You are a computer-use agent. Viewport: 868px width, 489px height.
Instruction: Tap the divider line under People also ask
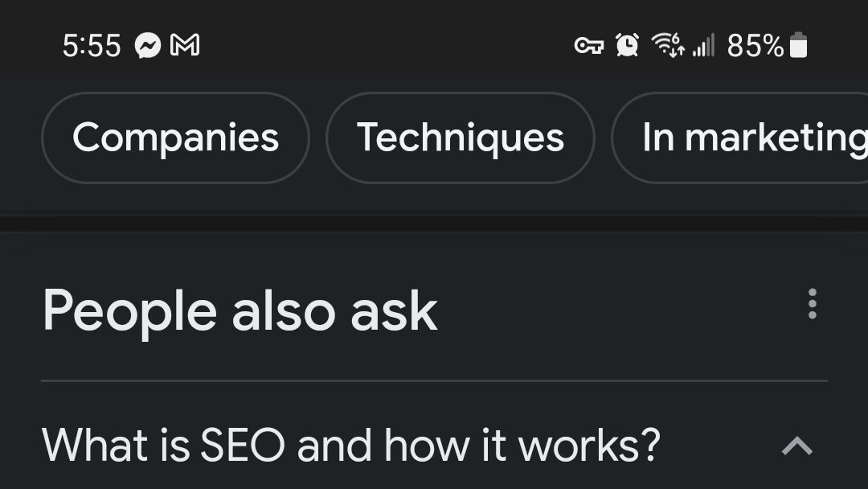(435, 381)
